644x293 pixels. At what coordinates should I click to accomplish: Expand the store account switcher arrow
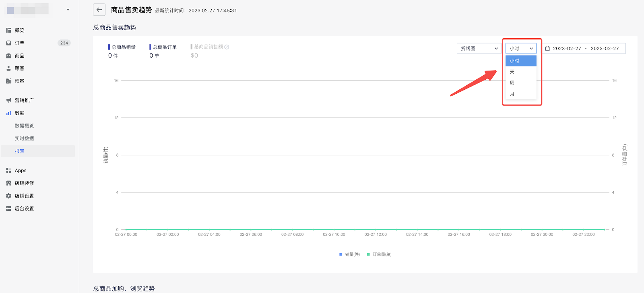pyautogui.click(x=68, y=10)
